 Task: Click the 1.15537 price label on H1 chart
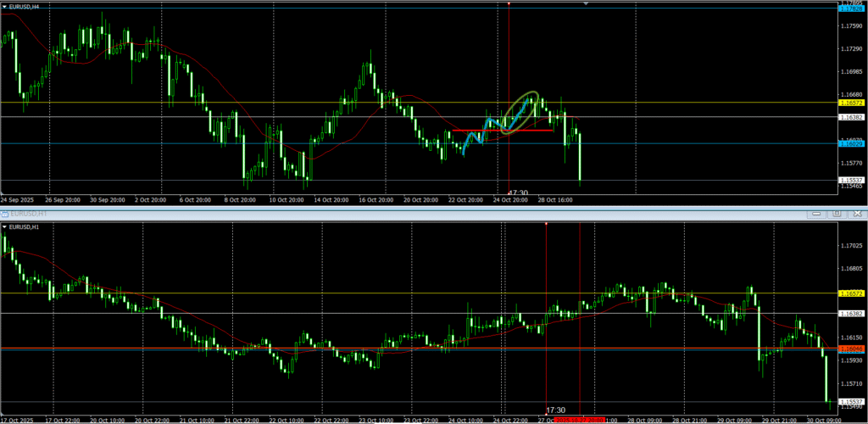point(852,401)
